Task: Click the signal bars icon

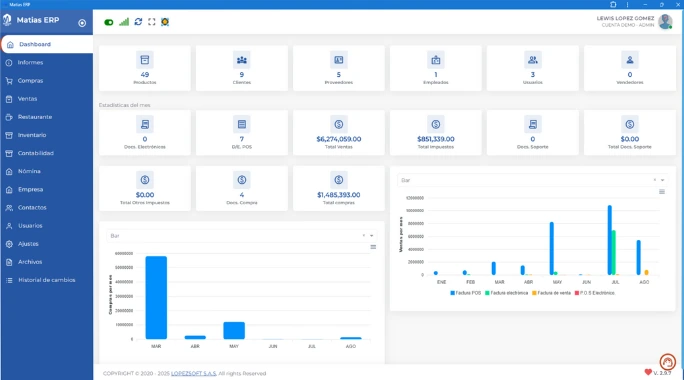Action: click(x=124, y=22)
